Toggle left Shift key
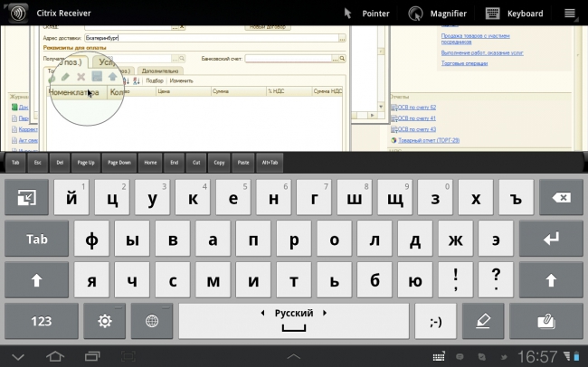 (x=37, y=279)
